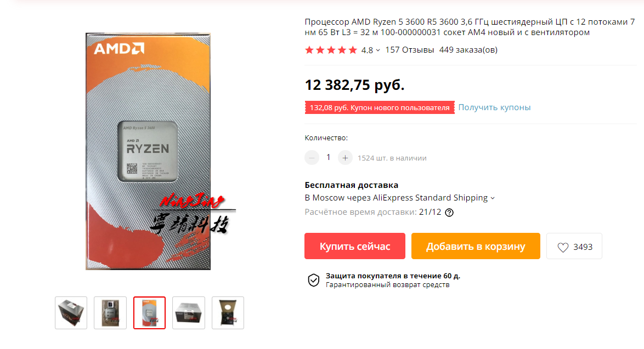
Task: Click the buyer protection shield icon
Action: click(x=313, y=280)
